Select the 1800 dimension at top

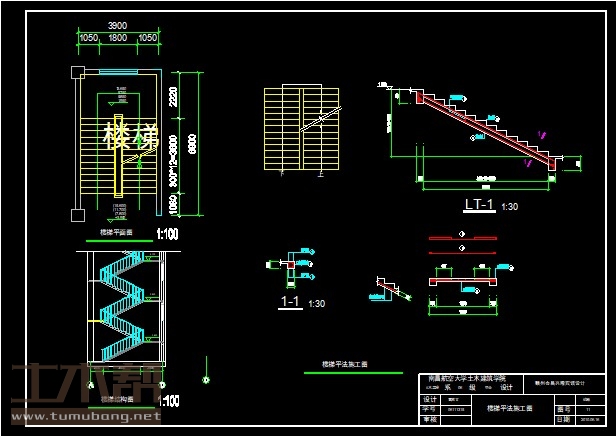click(119, 37)
